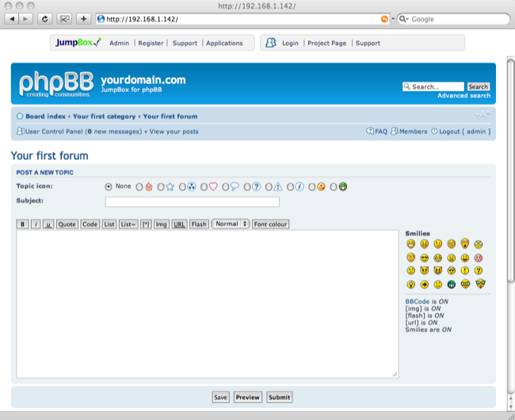Open Project Page in the top bar
The width and height of the screenshot is (515, 420).
click(x=326, y=43)
